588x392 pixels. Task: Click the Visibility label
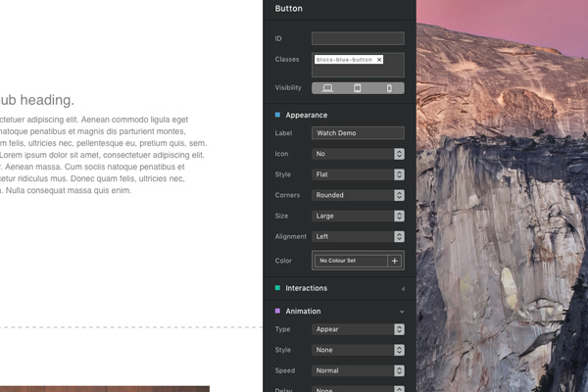coord(288,88)
